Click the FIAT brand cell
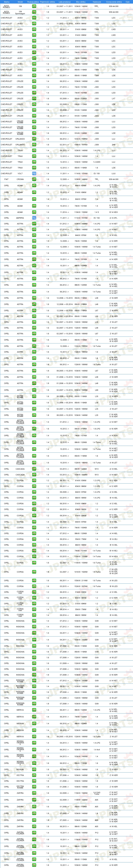 pyautogui.click(x=6, y=179)
